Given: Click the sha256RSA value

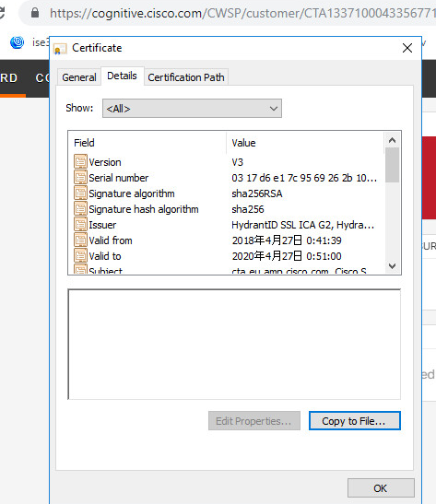Looking at the screenshot, I should pyautogui.click(x=257, y=193).
